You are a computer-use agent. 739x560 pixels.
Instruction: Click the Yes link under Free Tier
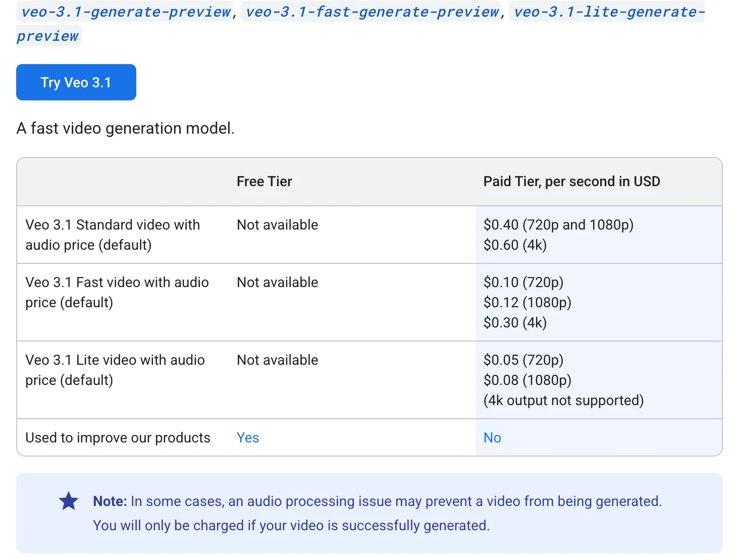click(248, 438)
